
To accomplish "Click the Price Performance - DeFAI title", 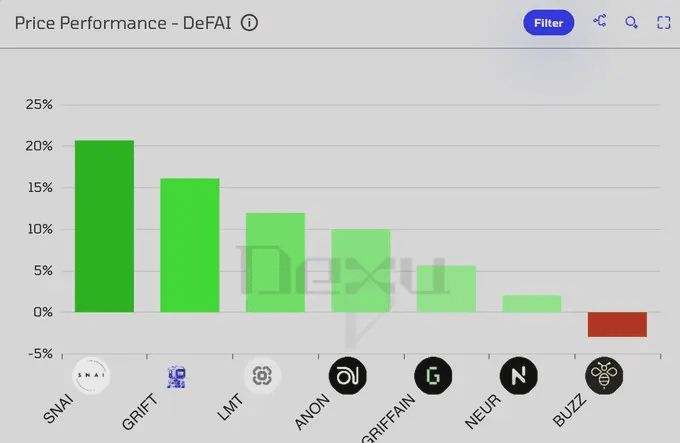I will 123,23.
